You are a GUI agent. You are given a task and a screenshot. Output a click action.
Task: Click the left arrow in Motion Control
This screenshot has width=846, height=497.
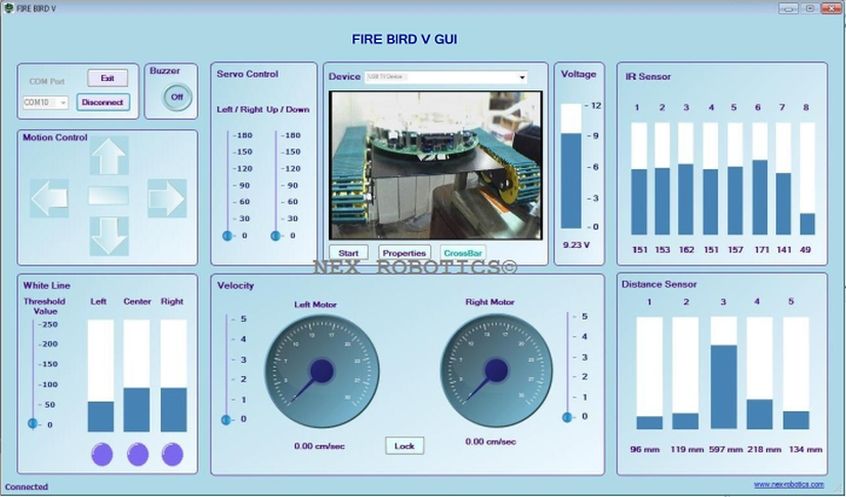(x=49, y=198)
